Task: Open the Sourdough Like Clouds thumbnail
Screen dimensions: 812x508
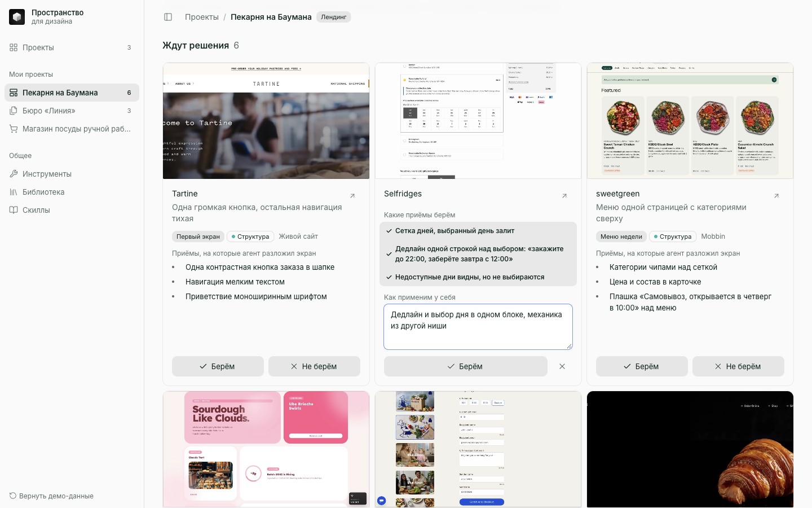Action: (266, 449)
